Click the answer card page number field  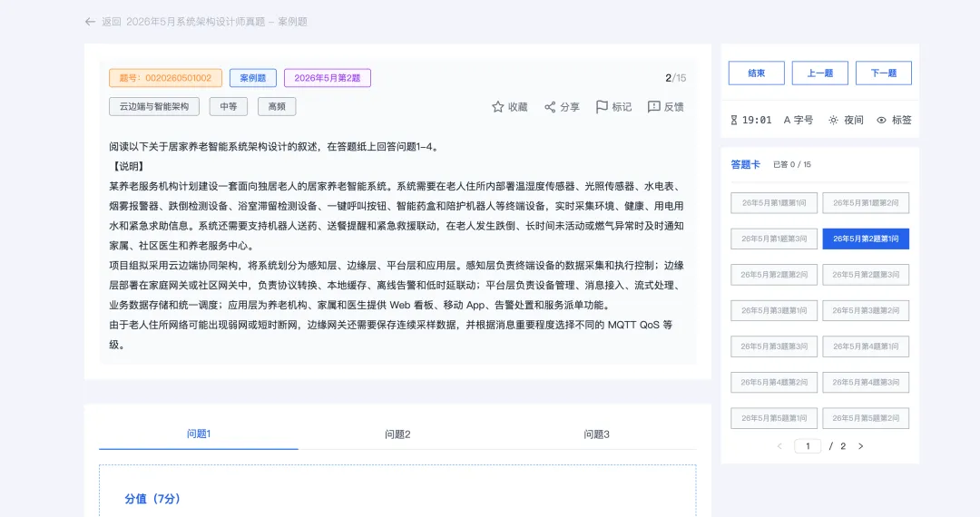808,446
